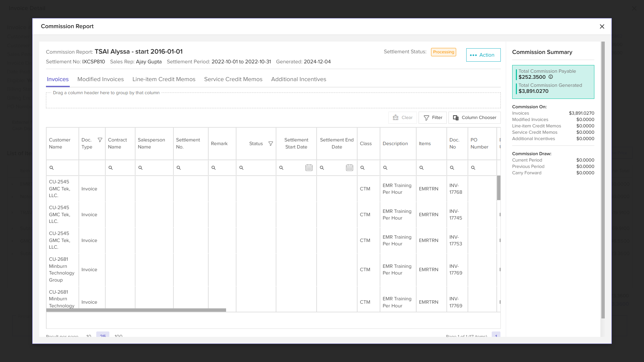Open the Service Credit Memos tab

pos(233,79)
